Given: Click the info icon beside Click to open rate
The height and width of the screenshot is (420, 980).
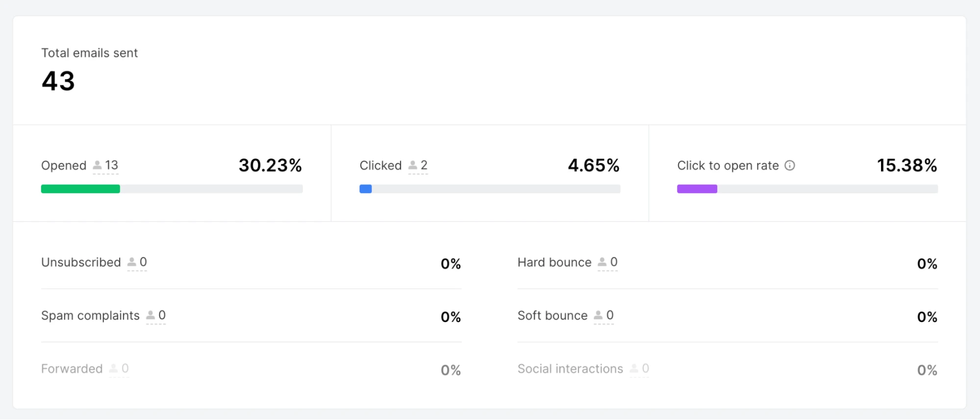Looking at the screenshot, I should click(789, 166).
